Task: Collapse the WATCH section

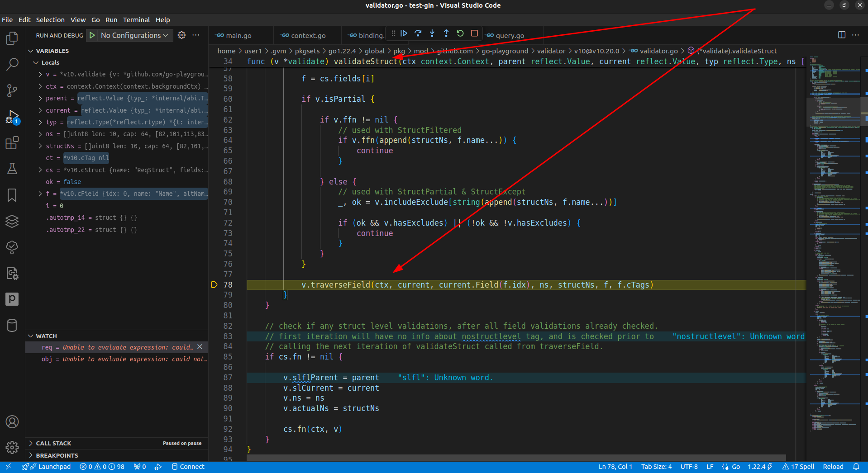Action: tap(31, 336)
